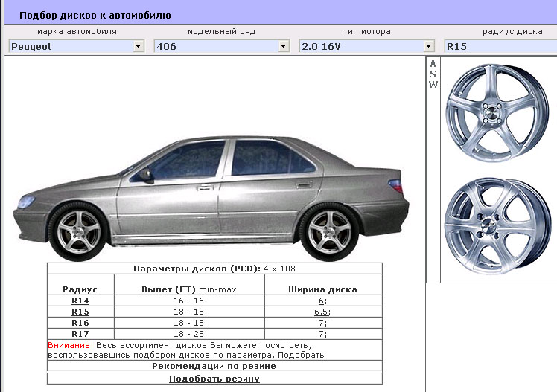Screen dimensions: 557x392
Task: Choose the six-spoke wheel thumbnail
Action: (x=497, y=226)
